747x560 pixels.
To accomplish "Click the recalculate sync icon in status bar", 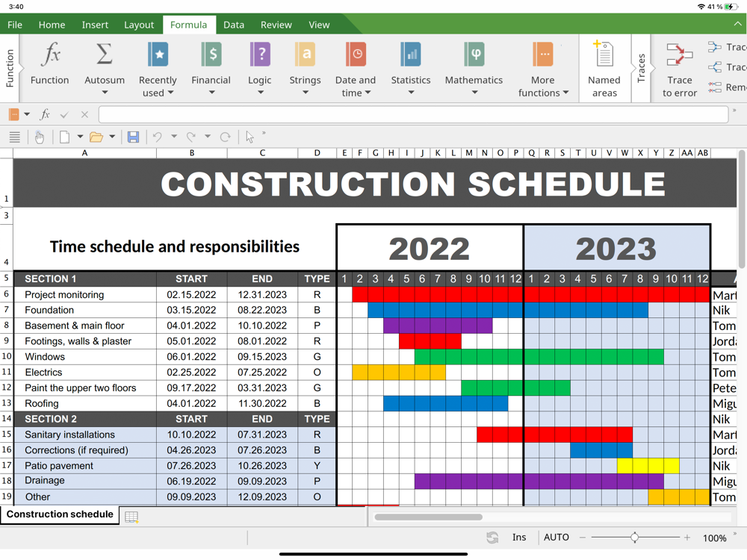I will click(x=492, y=538).
